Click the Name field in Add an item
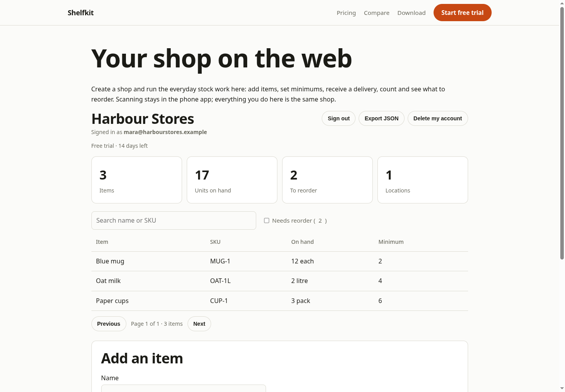 (183, 388)
